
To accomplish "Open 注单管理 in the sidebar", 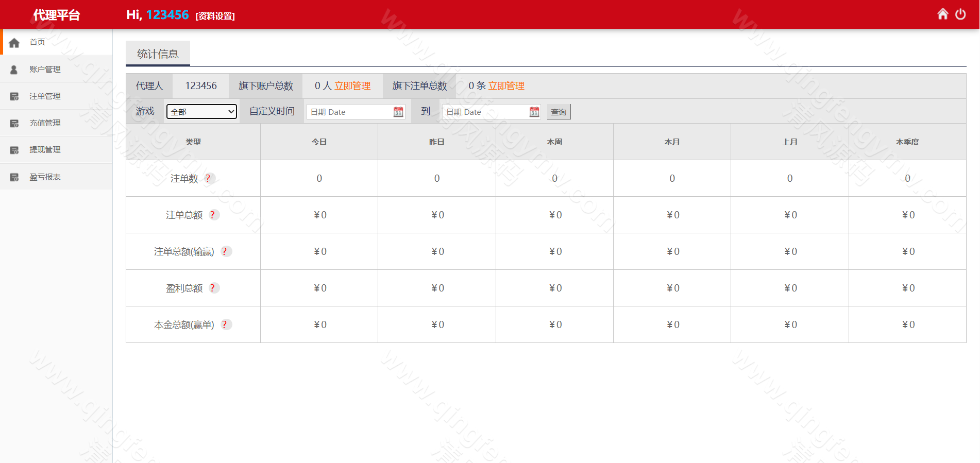I will pyautogui.click(x=45, y=96).
